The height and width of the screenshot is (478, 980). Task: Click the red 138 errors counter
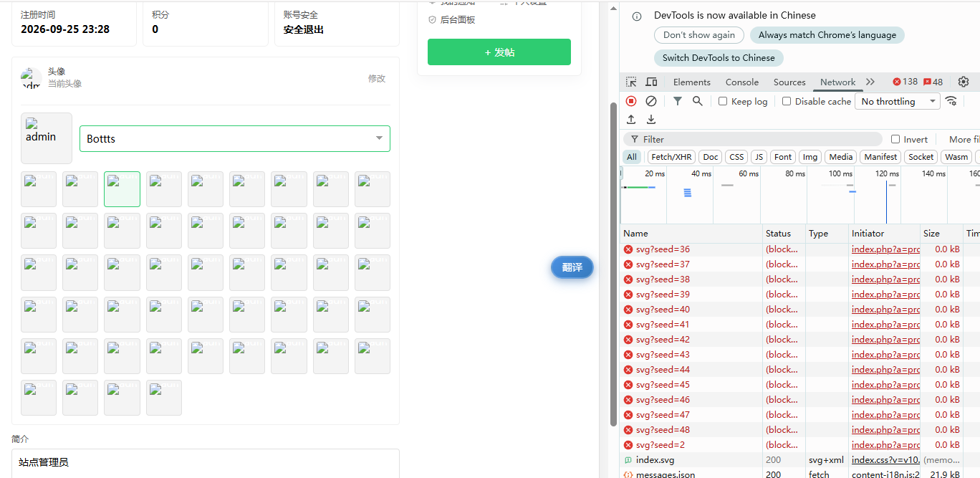905,82
